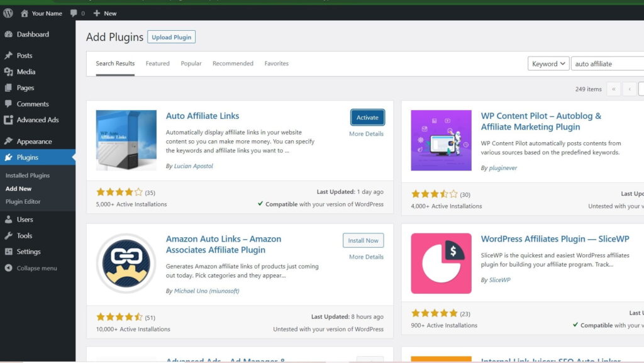
Task: Click 'Last Updated: 8 hours ago' text
Action: pos(347,316)
